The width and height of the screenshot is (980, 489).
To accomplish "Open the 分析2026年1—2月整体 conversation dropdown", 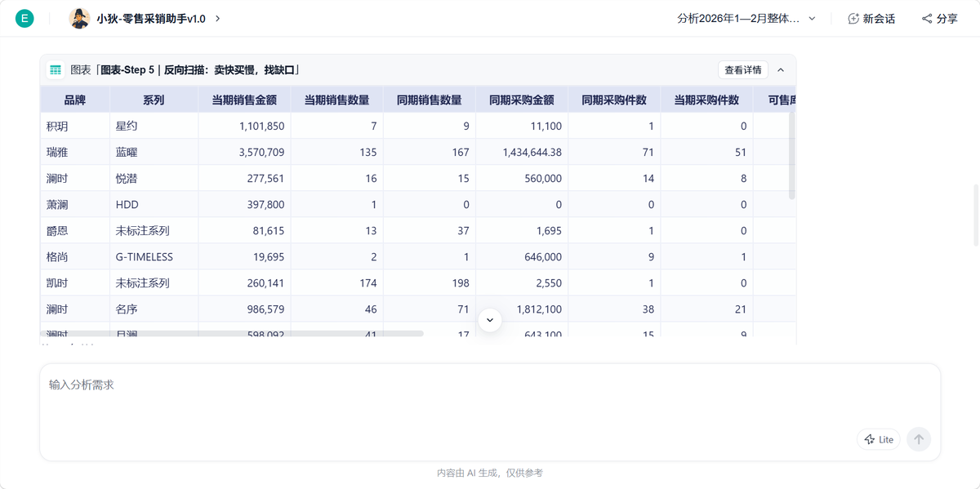I will 746,18.
